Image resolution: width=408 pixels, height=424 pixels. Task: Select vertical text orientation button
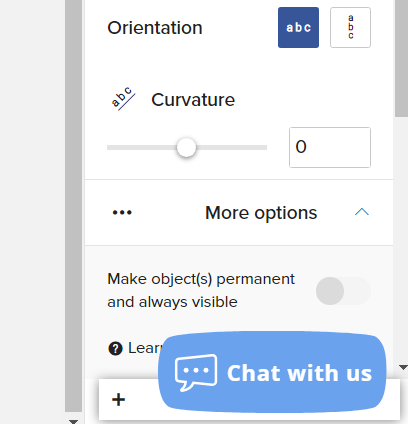point(350,27)
